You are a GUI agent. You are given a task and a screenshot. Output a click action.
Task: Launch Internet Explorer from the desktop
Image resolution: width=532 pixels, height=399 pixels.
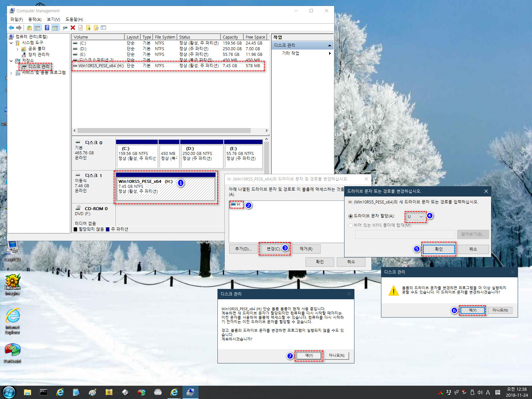13,321
